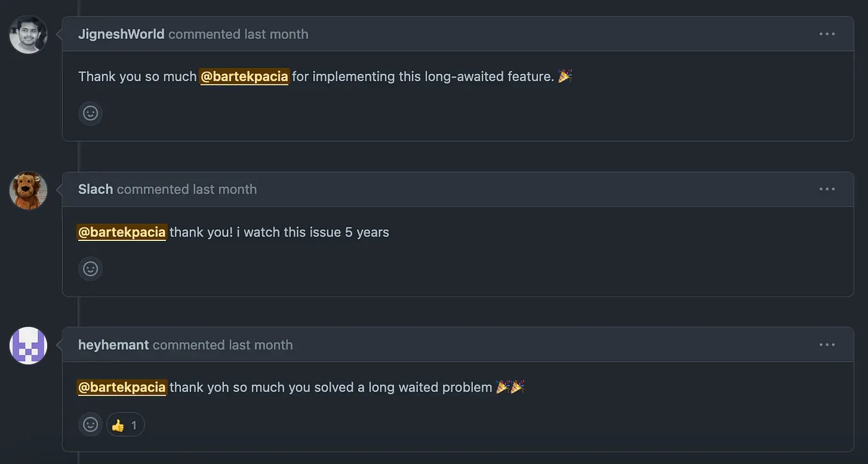Open Slach's lion avatar picture
The width and height of the screenshot is (868, 464).
[29, 190]
